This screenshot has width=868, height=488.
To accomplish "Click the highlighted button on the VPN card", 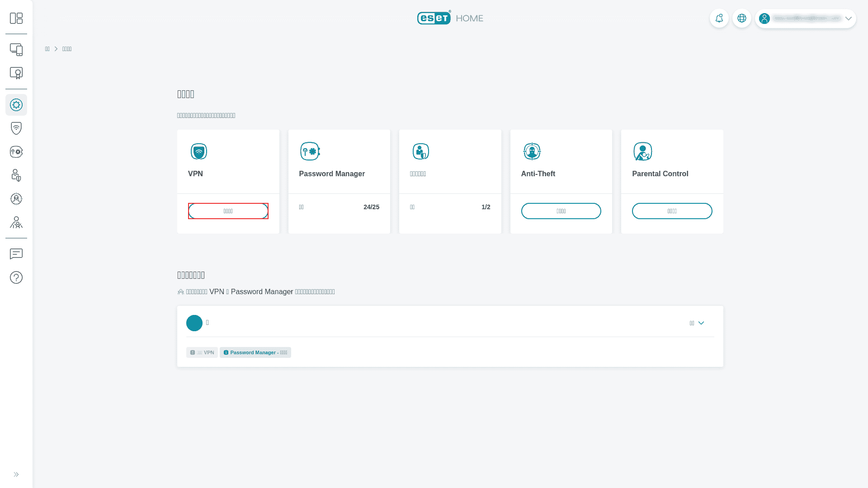I will (x=228, y=211).
